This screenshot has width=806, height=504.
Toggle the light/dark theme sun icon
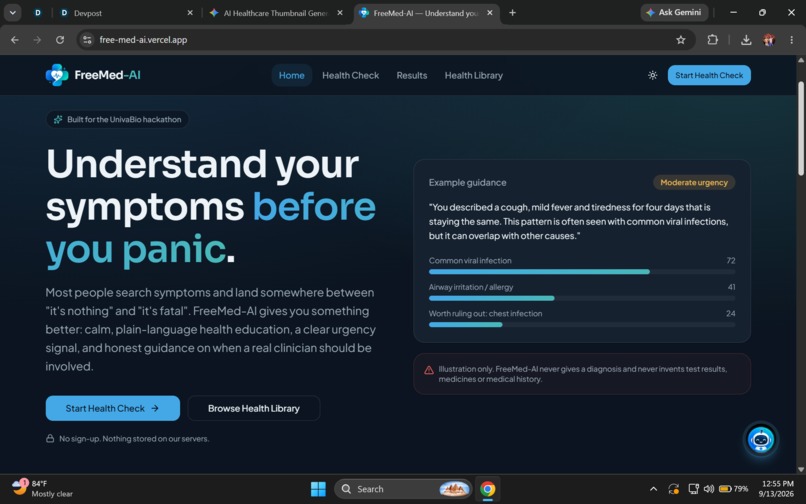[652, 75]
